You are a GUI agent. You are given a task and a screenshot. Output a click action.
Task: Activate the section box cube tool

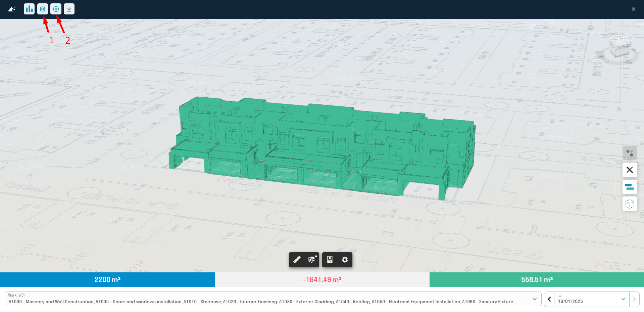(x=312, y=260)
